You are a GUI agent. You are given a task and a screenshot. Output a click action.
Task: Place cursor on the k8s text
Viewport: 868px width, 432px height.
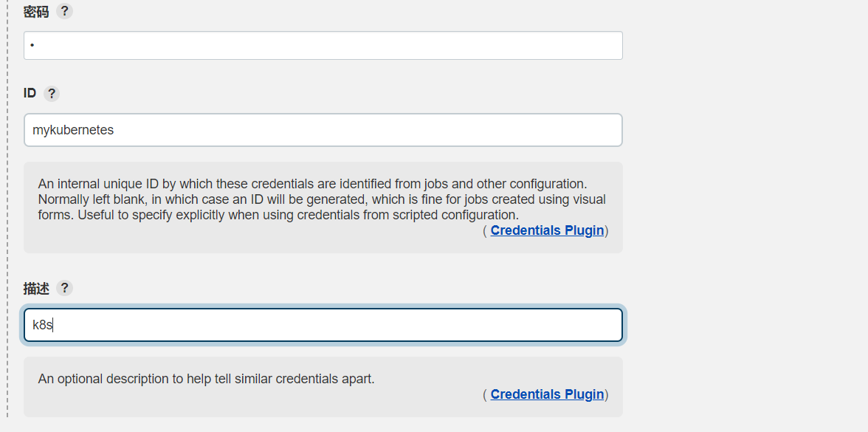click(42, 325)
